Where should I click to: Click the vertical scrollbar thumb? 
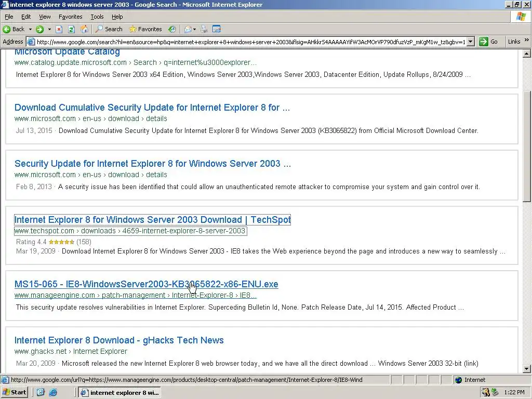[527, 147]
